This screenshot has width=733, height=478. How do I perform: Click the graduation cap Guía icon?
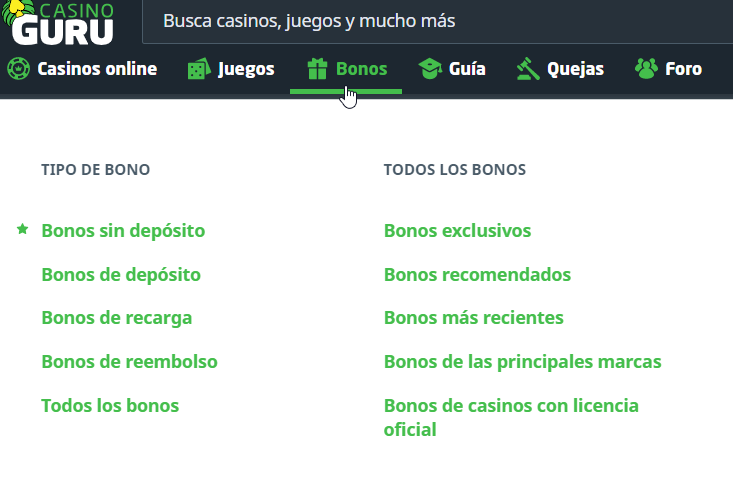(x=430, y=69)
